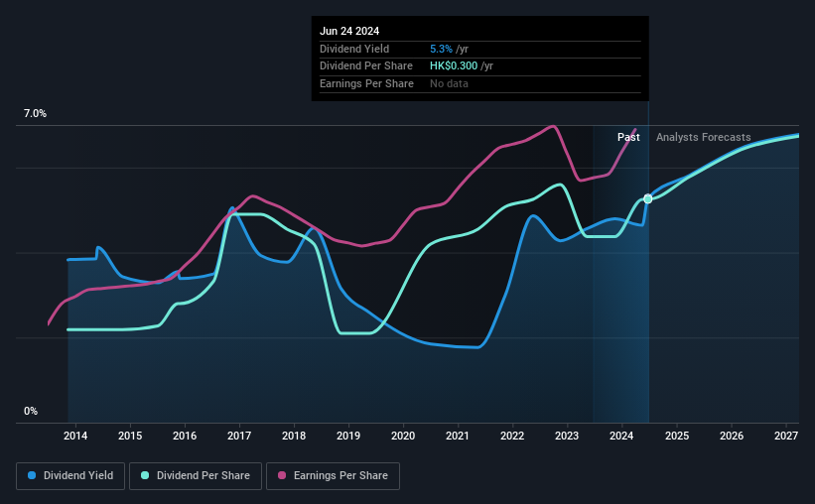Click the 'Analysts Forecasts' label
Viewport: 815px width, 504px height.
pos(703,137)
